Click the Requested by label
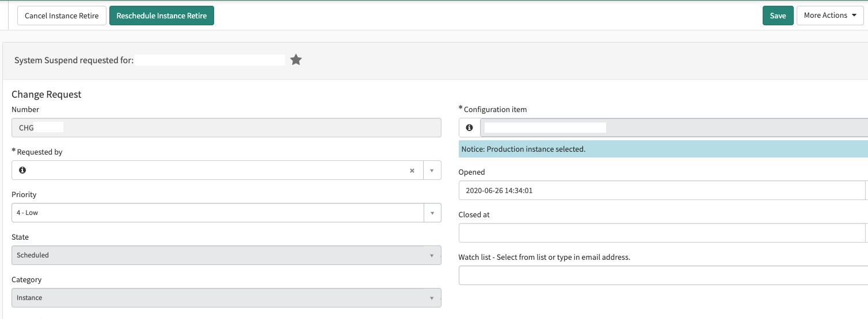Screen dimensions: 868x319 coord(40,152)
